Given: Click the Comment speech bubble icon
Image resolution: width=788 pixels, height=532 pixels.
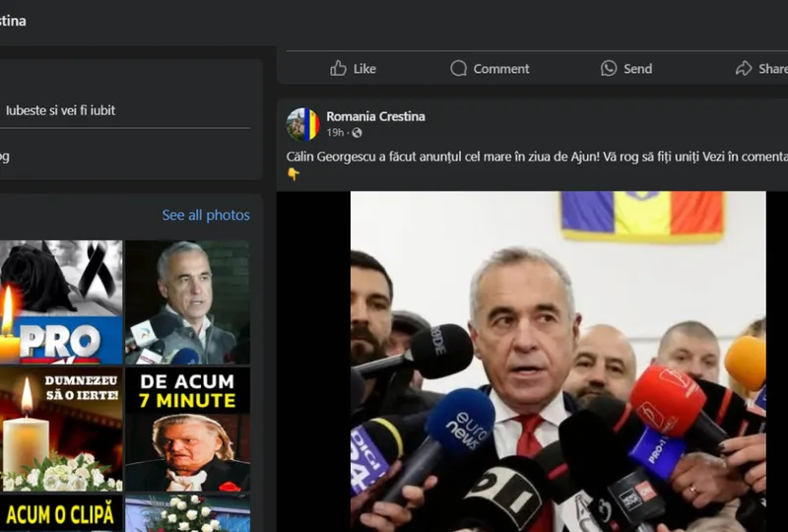Looking at the screenshot, I should pyautogui.click(x=459, y=68).
